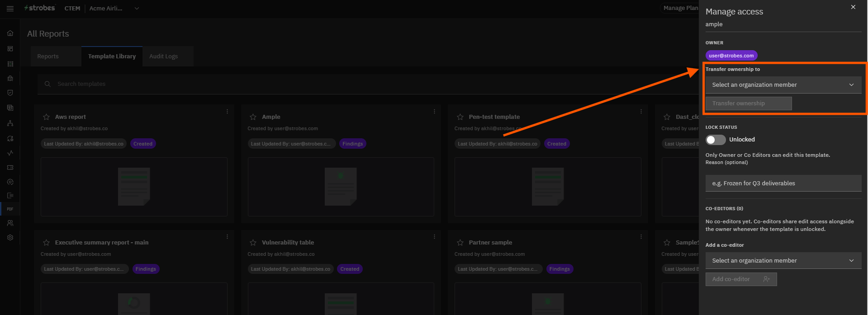Click the lock Reason optional input field
868x315 pixels.
[x=783, y=183]
